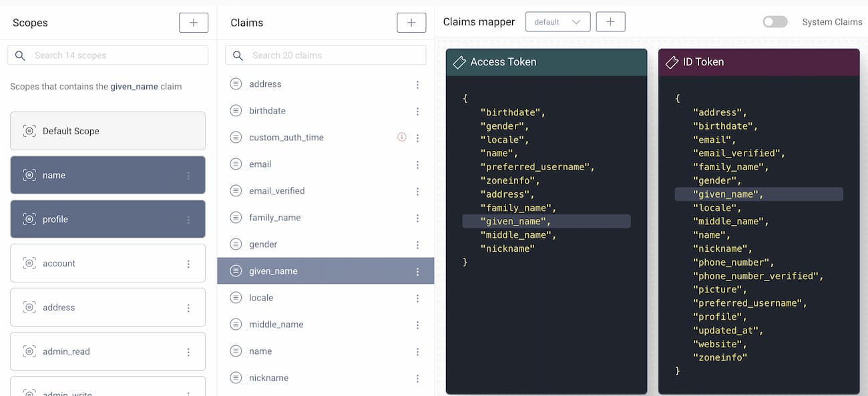Click the tag icon on Access Token card
The height and width of the screenshot is (396, 868).
(459, 62)
